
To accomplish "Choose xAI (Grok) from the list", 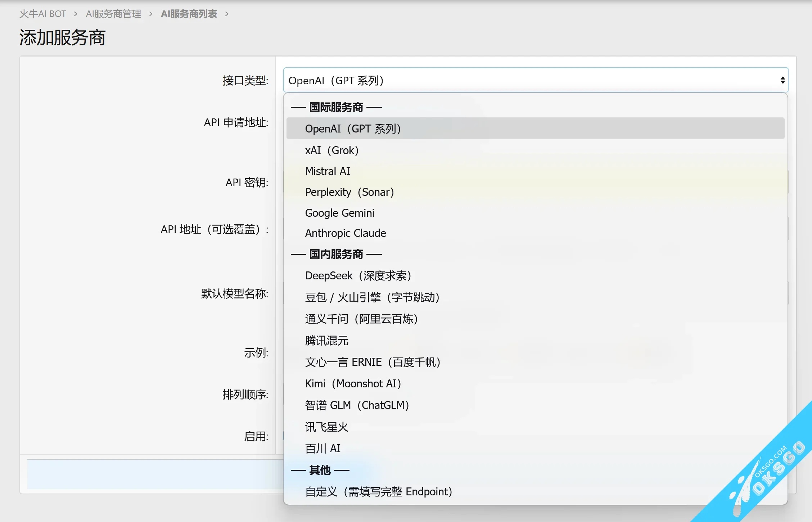I will click(331, 150).
